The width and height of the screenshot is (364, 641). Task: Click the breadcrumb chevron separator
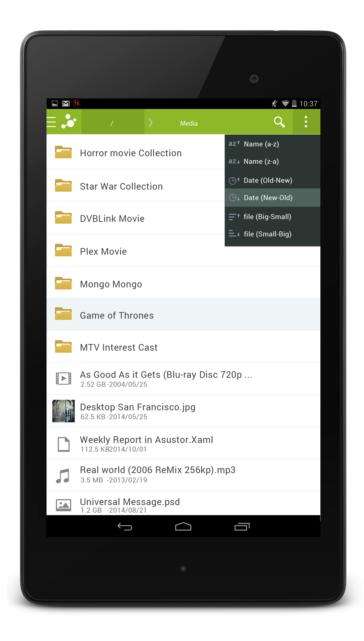150,122
